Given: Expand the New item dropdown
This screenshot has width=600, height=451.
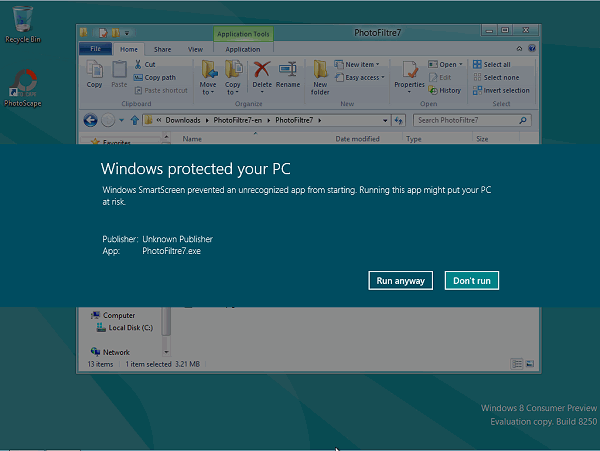Looking at the screenshot, I should tap(357, 64).
